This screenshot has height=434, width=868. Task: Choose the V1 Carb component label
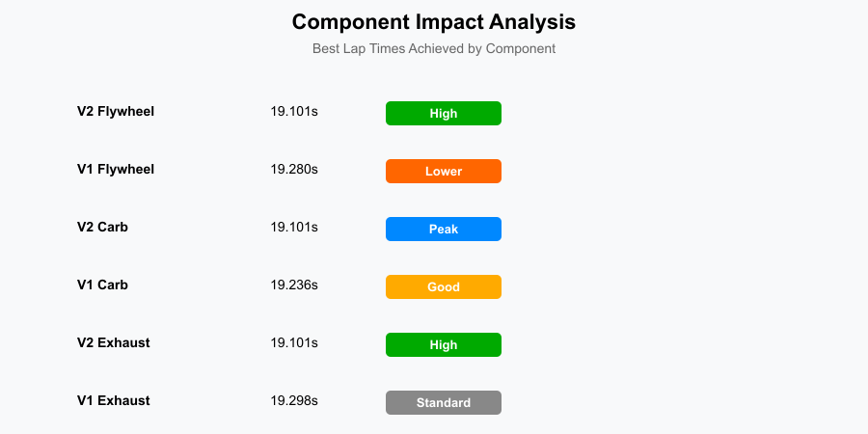[x=102, y=285]
